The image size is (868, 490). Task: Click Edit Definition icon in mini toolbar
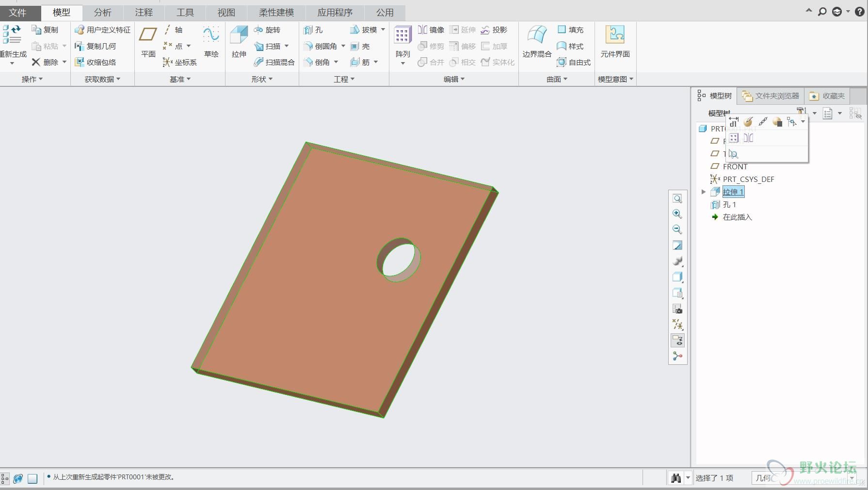[748, 122]
